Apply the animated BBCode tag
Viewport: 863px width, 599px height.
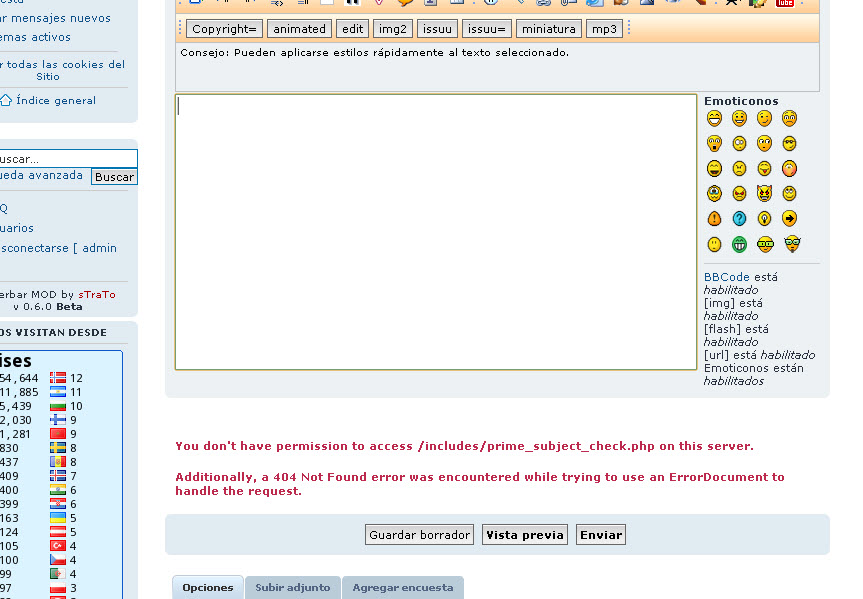pyautogui.click(x=298, y=28)
